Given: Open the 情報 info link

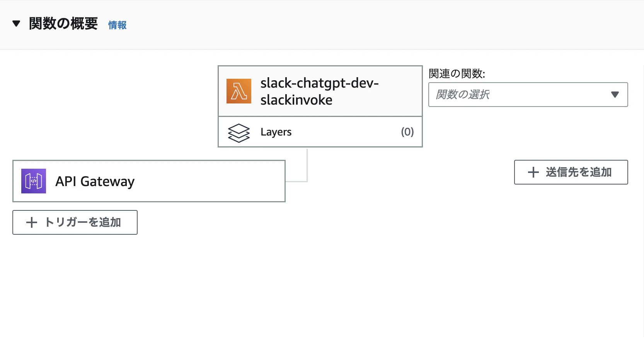Looking at the screenshot, I should click(x=117, y=25).
